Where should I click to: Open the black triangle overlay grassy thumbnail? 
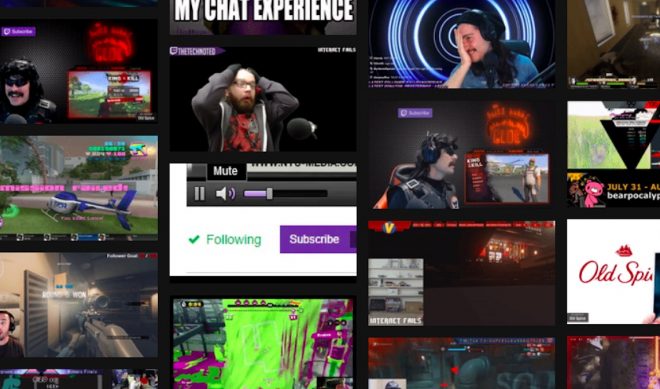point(613,135)
